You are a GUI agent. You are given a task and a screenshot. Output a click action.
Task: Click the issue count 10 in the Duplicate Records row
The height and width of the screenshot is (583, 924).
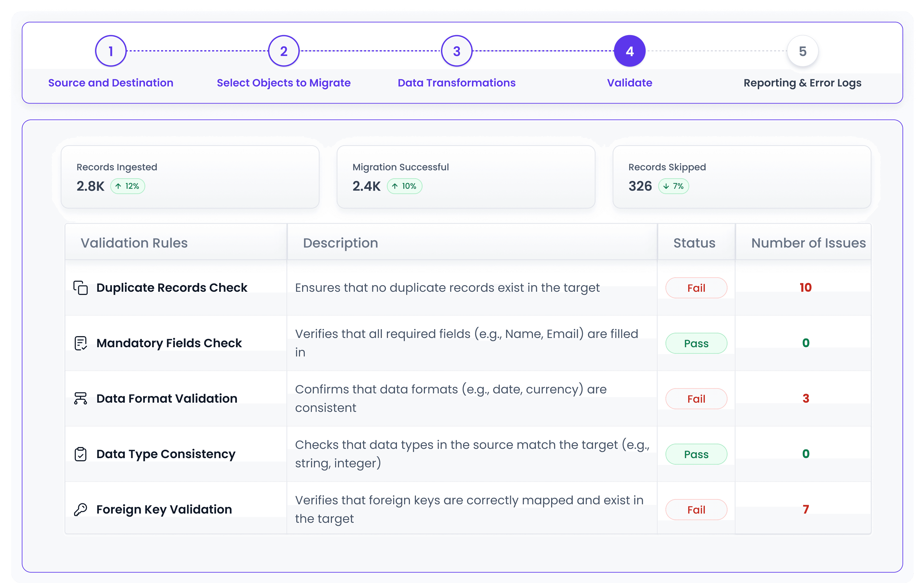point(805,288)
